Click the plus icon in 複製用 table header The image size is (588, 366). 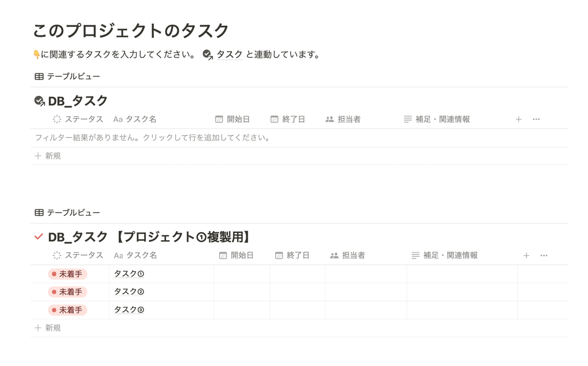tap(526, 256)
